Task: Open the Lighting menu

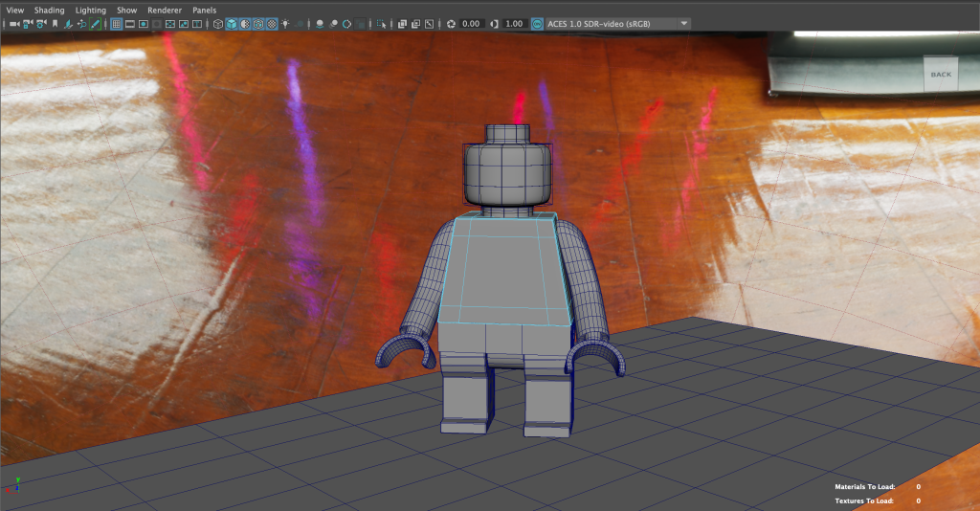Action: pyautogui.click(x=91, y=10)
